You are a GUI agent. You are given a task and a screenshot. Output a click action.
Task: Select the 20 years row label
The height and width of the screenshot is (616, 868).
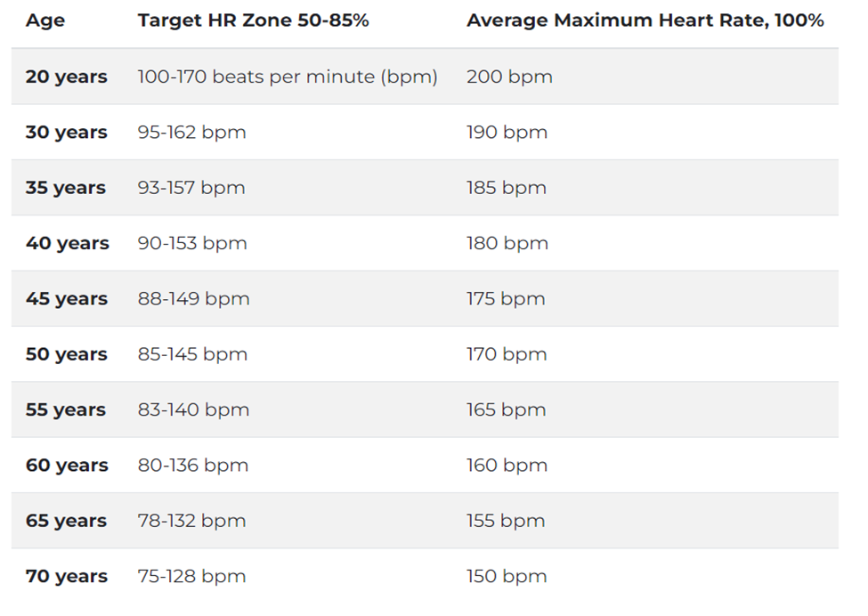coord(66,77)
